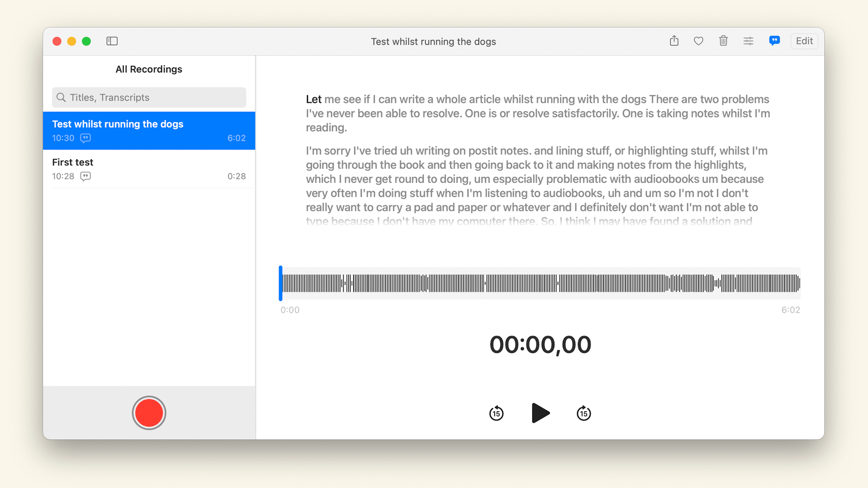Click the share icon in toolbar

pyautogui.click(x=674, y=41)
